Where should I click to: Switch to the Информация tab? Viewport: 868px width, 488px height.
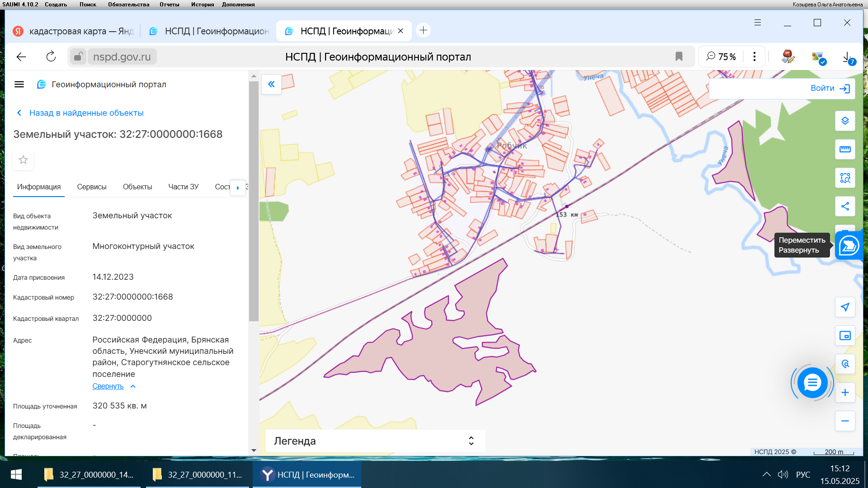click(39, 187)
